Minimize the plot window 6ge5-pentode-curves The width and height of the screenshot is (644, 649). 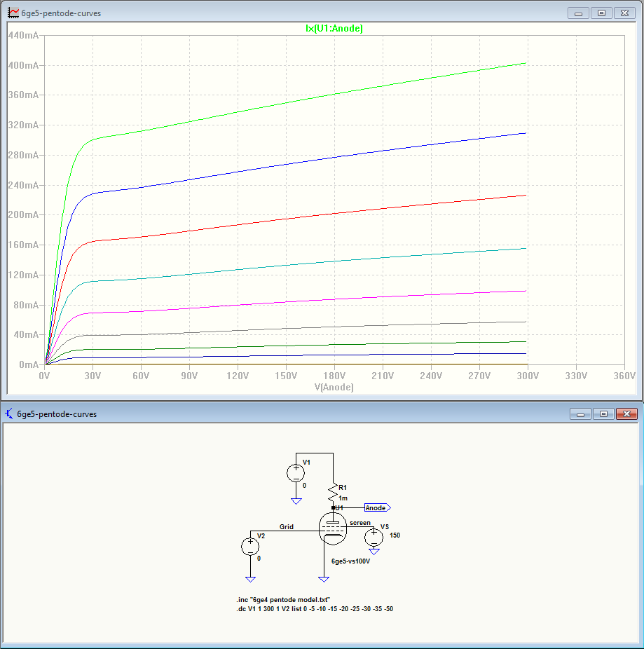(x=578, y=13)
